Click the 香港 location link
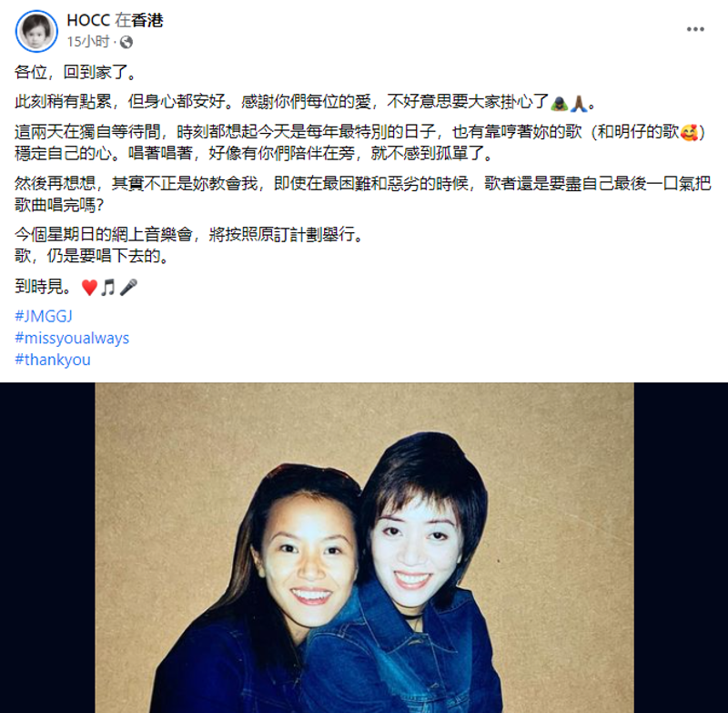This screenshot has width=728, height=713. tap(147, 20)
